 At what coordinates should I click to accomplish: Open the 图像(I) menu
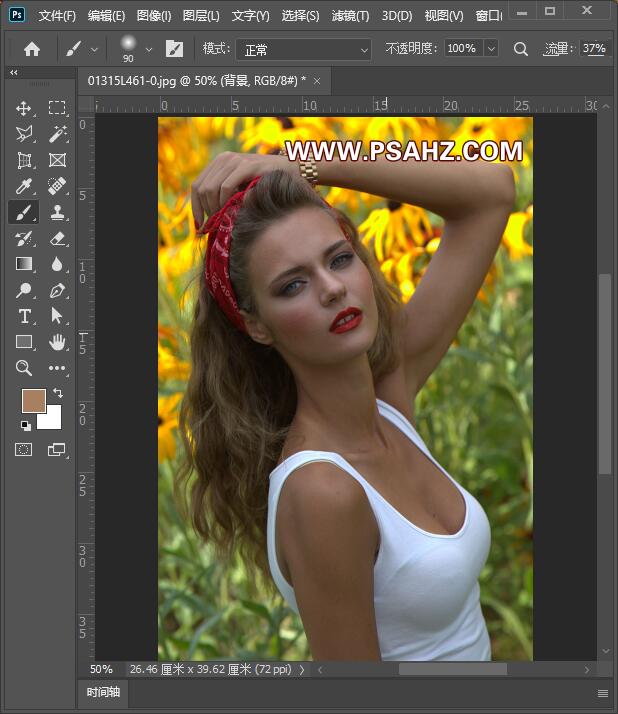point(154,16)
